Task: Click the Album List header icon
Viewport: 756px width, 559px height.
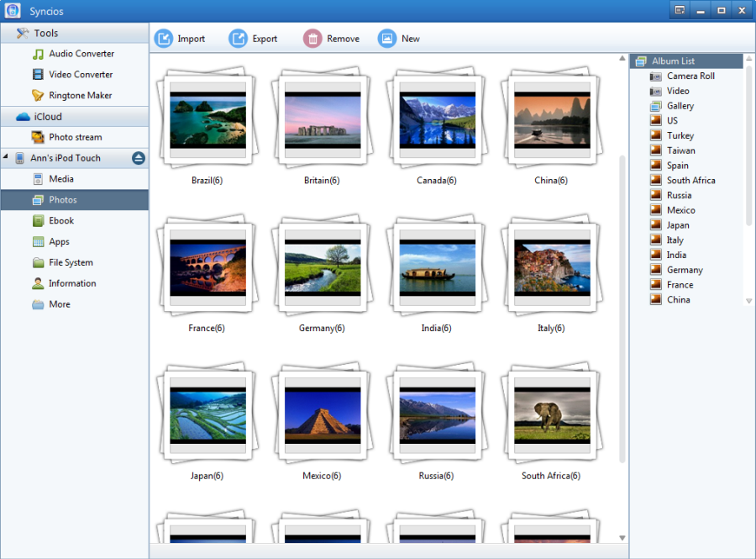Action: click(641, 61)
